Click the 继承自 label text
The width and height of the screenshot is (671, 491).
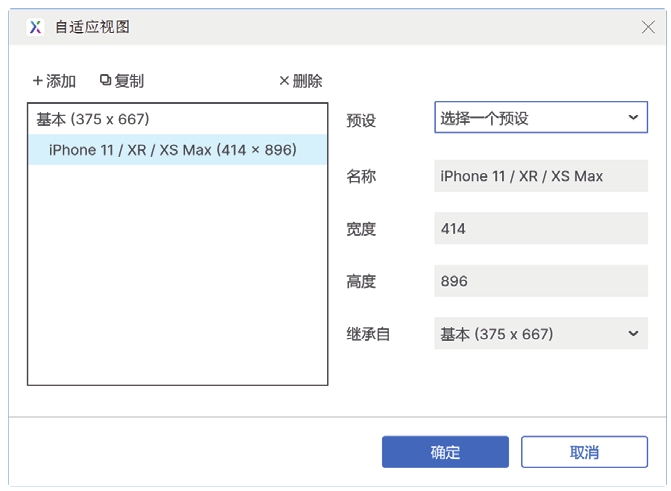pos(368,334)
